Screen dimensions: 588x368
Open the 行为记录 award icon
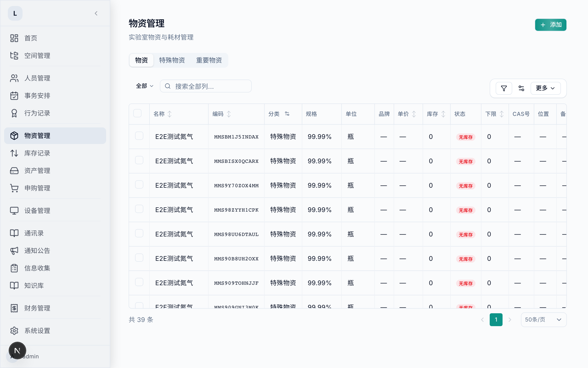pos(14,113)
